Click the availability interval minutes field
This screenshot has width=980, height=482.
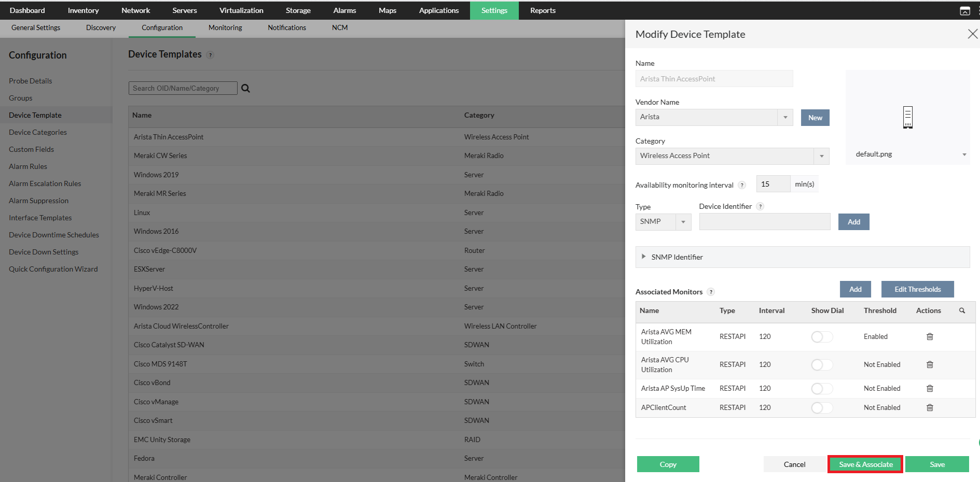(773, 184)
